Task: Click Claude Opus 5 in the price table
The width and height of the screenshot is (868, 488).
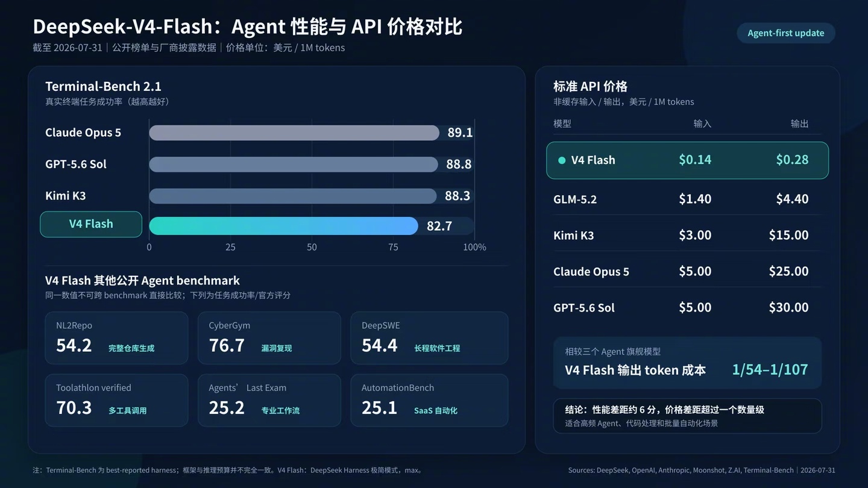Action: tap(591, 272)
